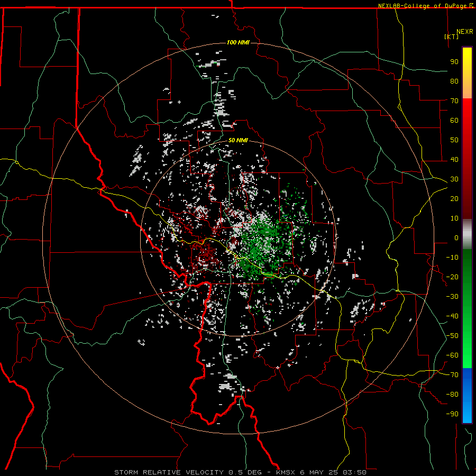Image resolution: width=476 pixels, height=476 pixels.
Task: Select the -70 knot scale label
Action: coord(452,375)
